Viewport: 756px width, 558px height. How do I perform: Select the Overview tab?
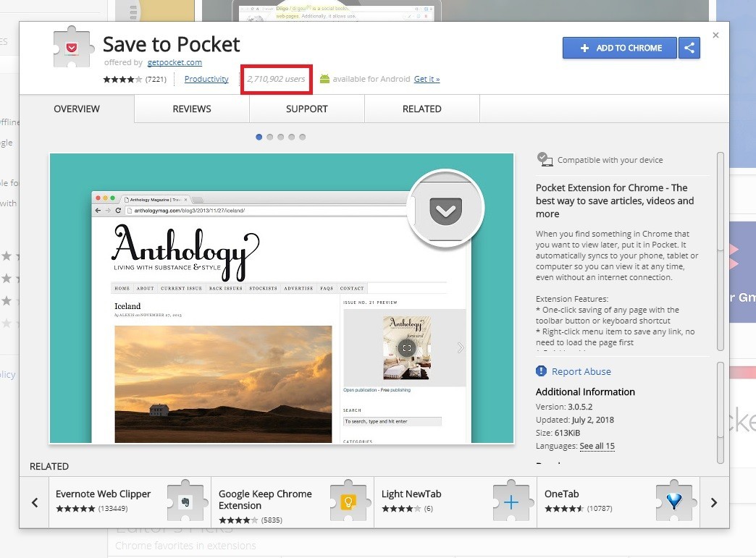pyautogui.click(x=77, y=109)
